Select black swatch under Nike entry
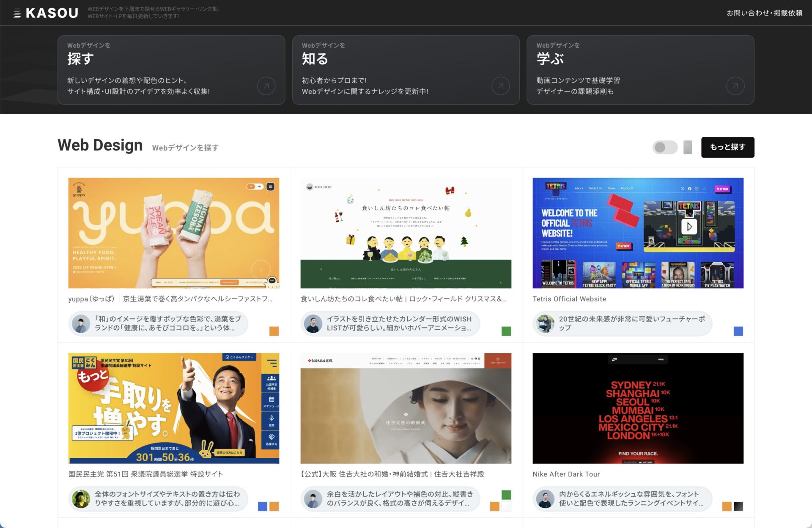The width and height of the screenshot is (812, 528). (738, 506)
